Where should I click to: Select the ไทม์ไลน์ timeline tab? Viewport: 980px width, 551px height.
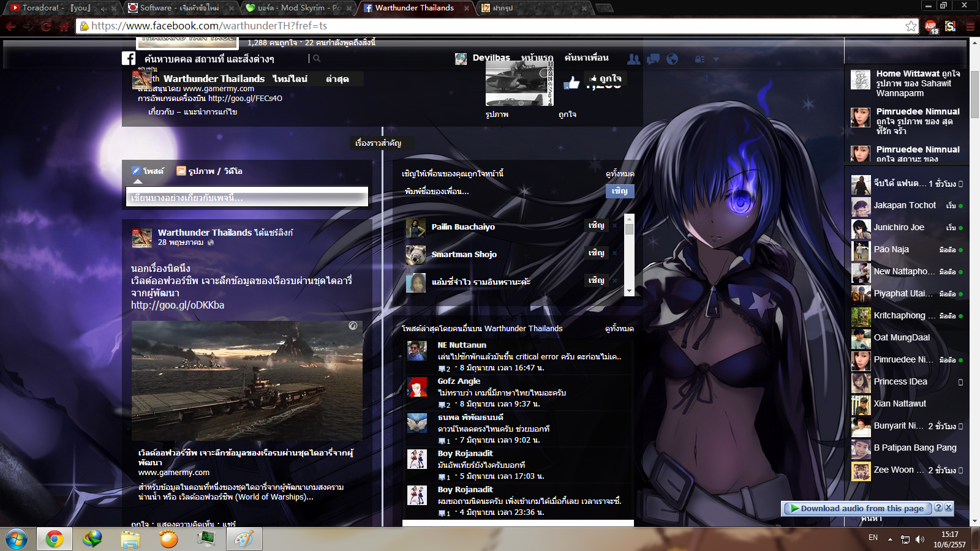pyautogui.click(x=290, y=79)
